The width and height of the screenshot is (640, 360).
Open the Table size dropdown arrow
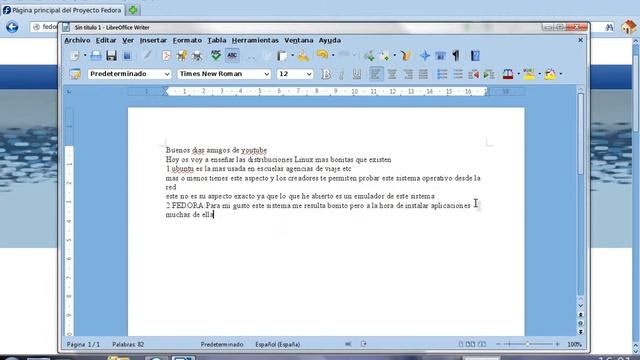395,56
